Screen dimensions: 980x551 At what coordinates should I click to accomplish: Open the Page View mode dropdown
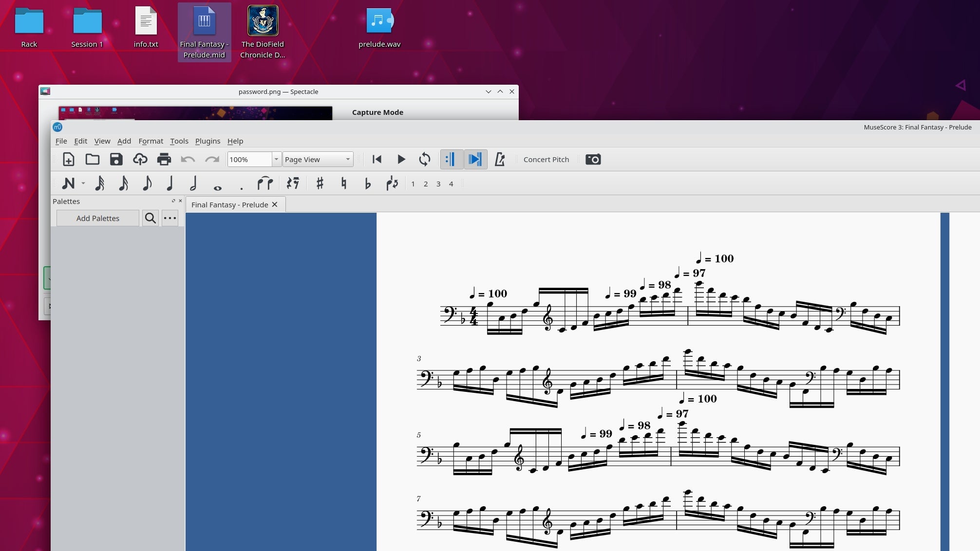pyautogui.click(x=318, y=159)
